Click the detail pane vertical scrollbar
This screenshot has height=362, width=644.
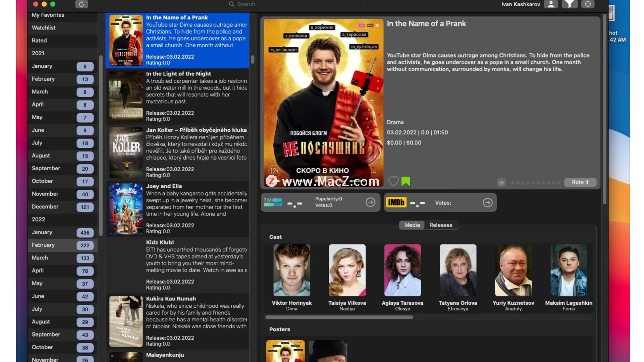pyautogui.click(x=605, y=109)
